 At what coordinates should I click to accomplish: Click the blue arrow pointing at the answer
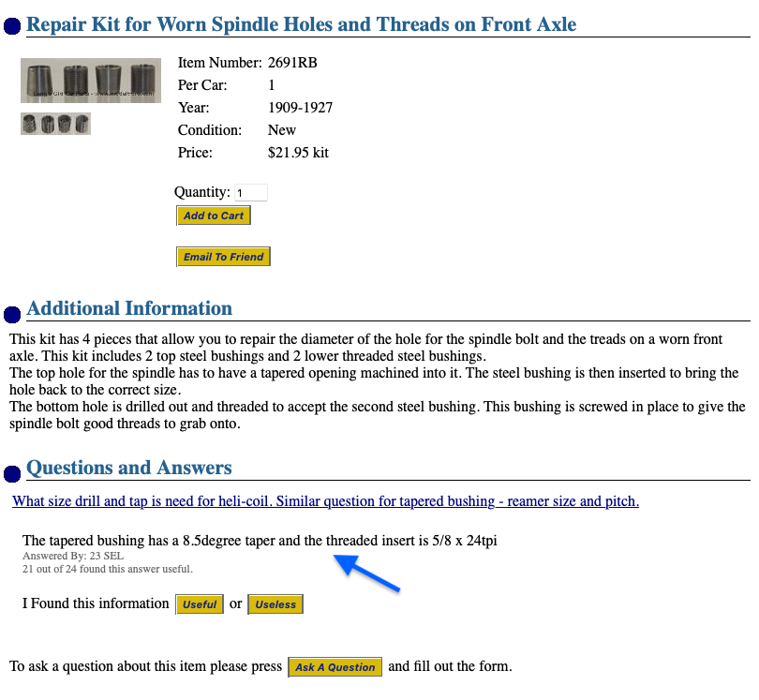tap(368, 573)
